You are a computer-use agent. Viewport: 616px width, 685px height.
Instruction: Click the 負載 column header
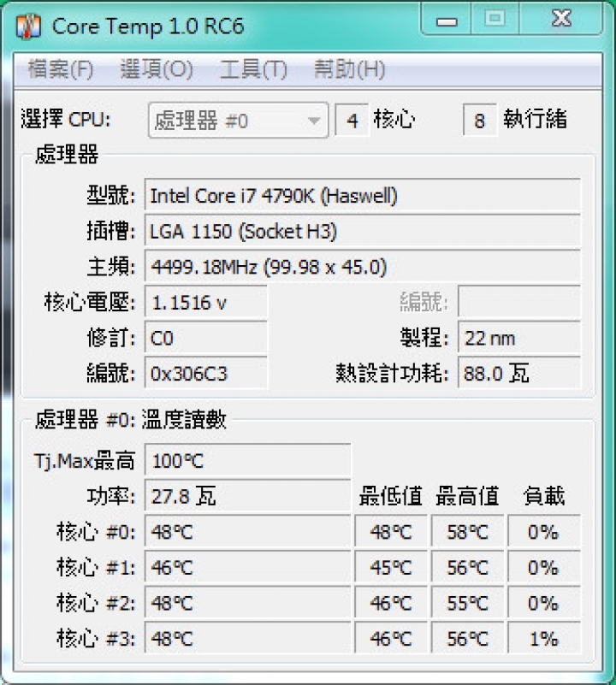[544, 496]
